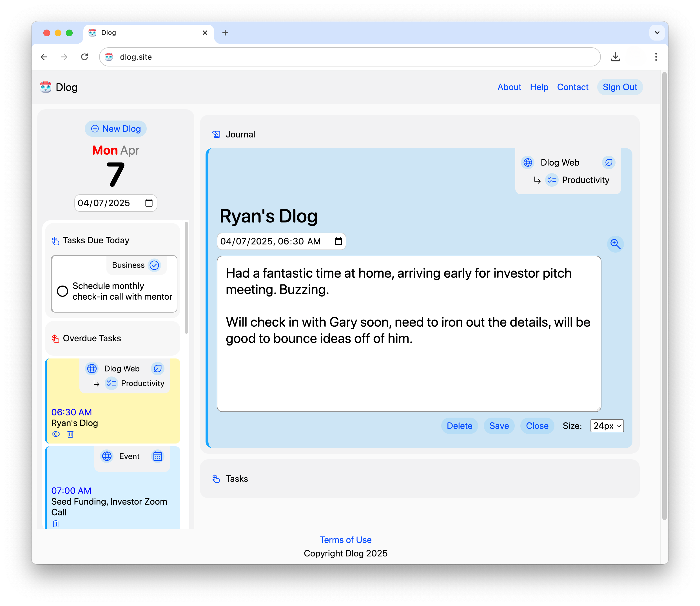Open the journal entry datetime picker icon
This screenshot has width=700, height=606.
point(338,241)
